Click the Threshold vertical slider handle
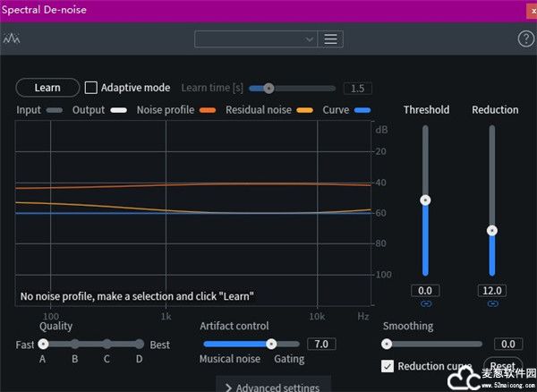The image size is (537, 392). 425,200
